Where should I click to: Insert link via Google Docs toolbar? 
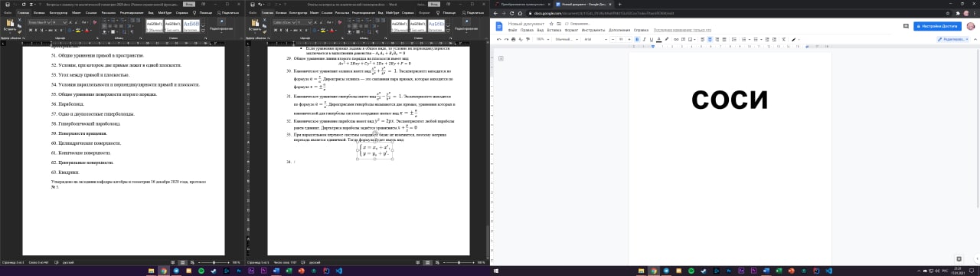(676, 39)
